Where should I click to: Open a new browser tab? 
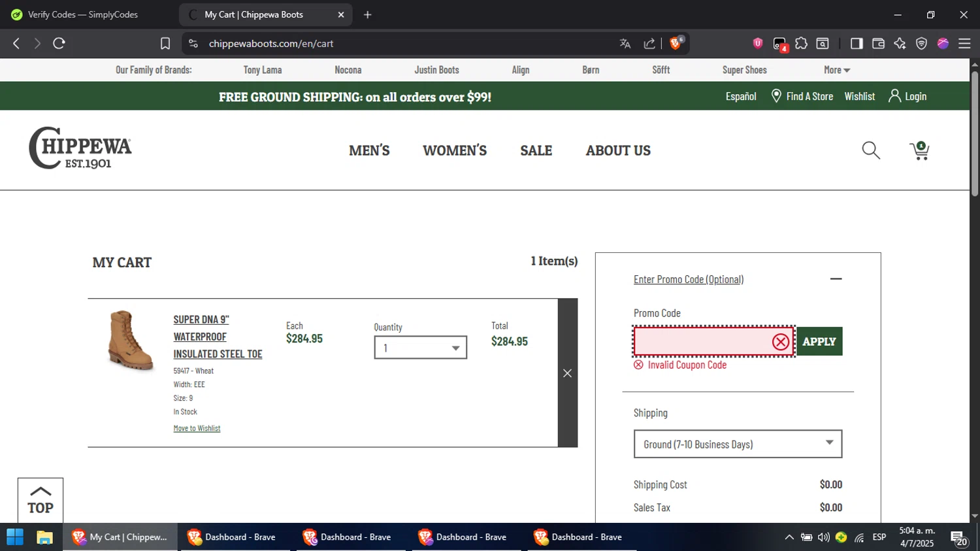[x=368, y=14]
